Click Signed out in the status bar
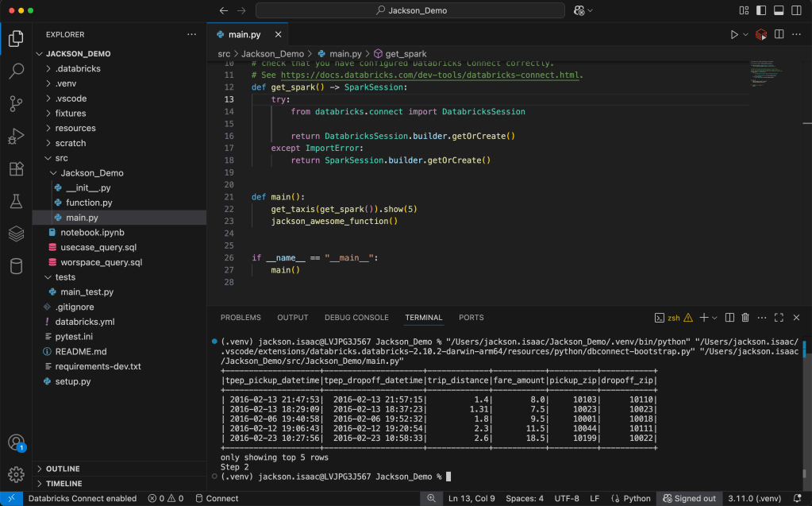812x506 pixels. (689, 498)
